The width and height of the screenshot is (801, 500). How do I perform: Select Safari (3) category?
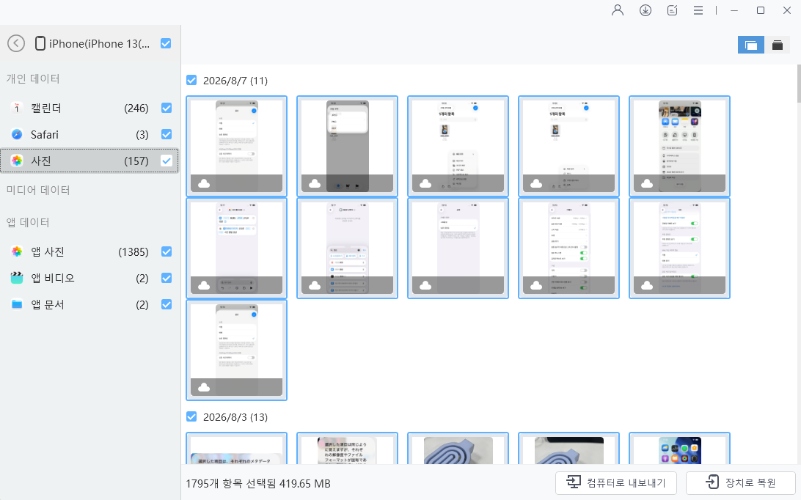click(89, 134)
